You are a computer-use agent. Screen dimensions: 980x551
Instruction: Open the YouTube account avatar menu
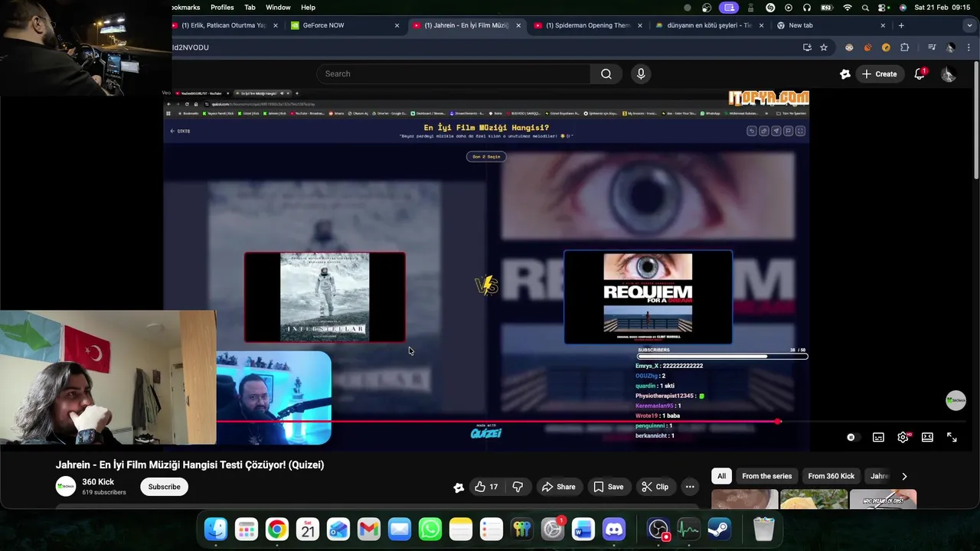(x=948, y=74)
